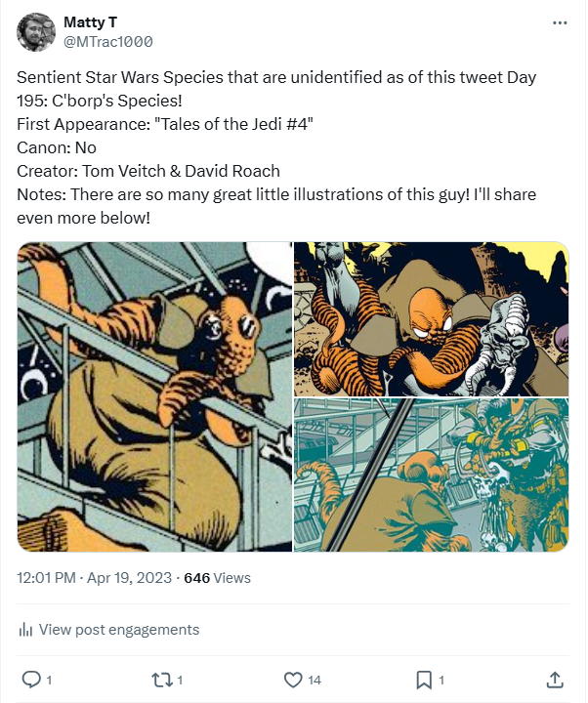Click the repost arrows icon

(x=161, y=679)
